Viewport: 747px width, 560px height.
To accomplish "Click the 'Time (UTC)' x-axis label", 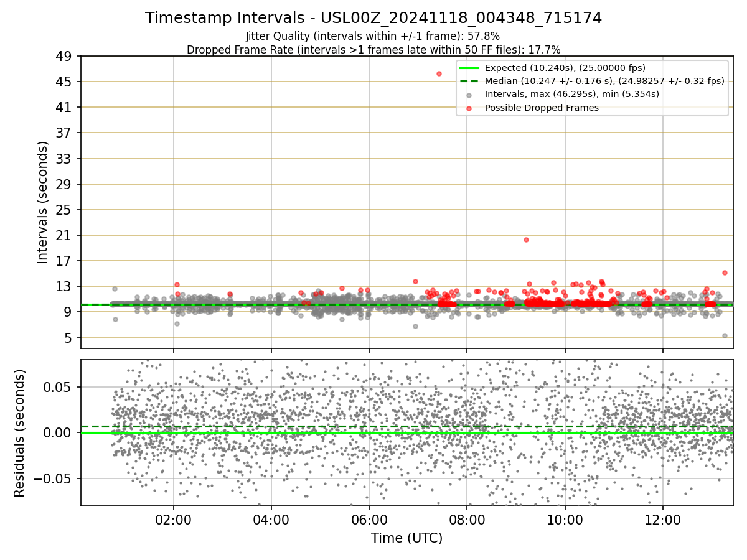I will (x=406, y=538).
